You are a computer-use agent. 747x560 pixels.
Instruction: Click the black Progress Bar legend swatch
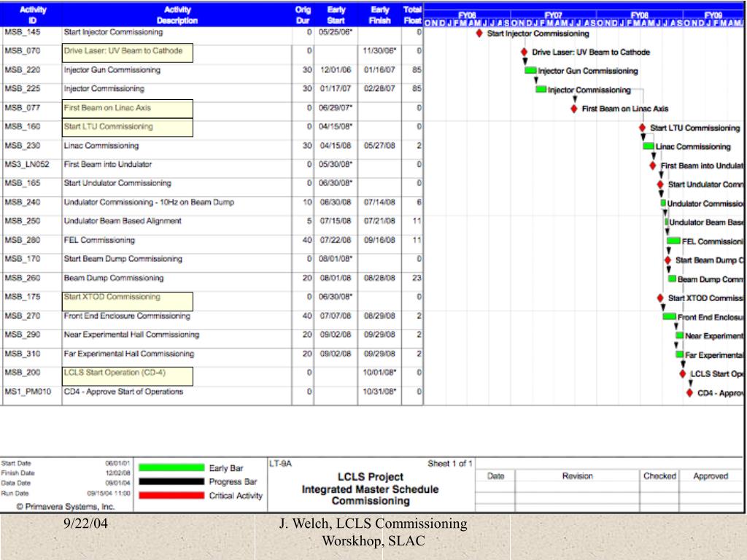click(x=171, y=481)
